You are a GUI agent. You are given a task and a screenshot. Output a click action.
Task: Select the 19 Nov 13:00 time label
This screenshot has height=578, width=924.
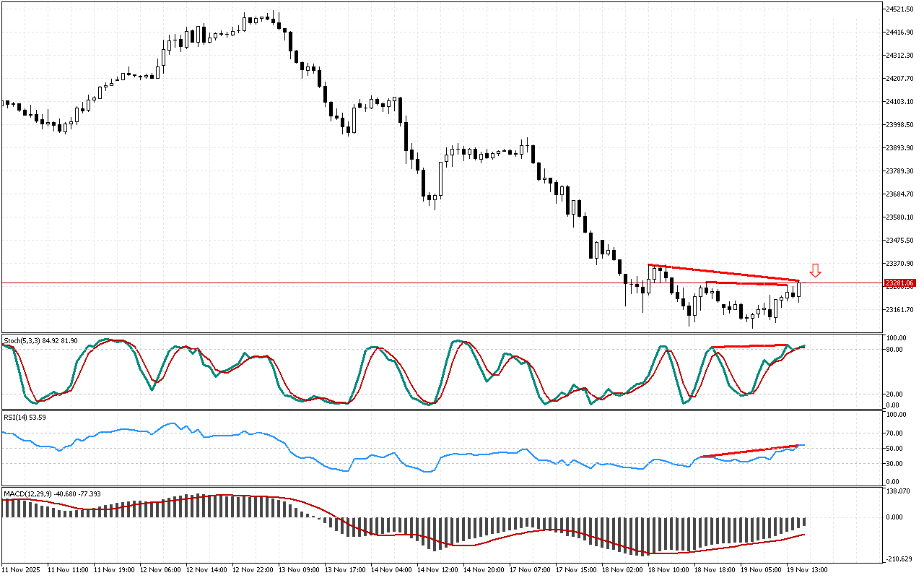click(808, 569)
